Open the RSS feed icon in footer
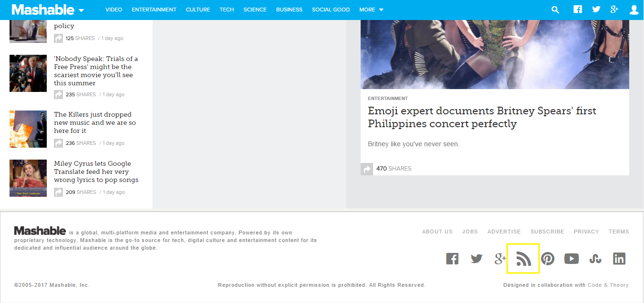The height and width of the screenshot is (303, 644). coord(523,259)
